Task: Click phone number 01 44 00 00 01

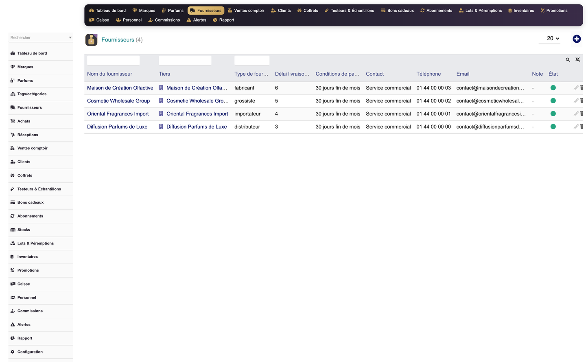Action: click(x=433, y=114)
